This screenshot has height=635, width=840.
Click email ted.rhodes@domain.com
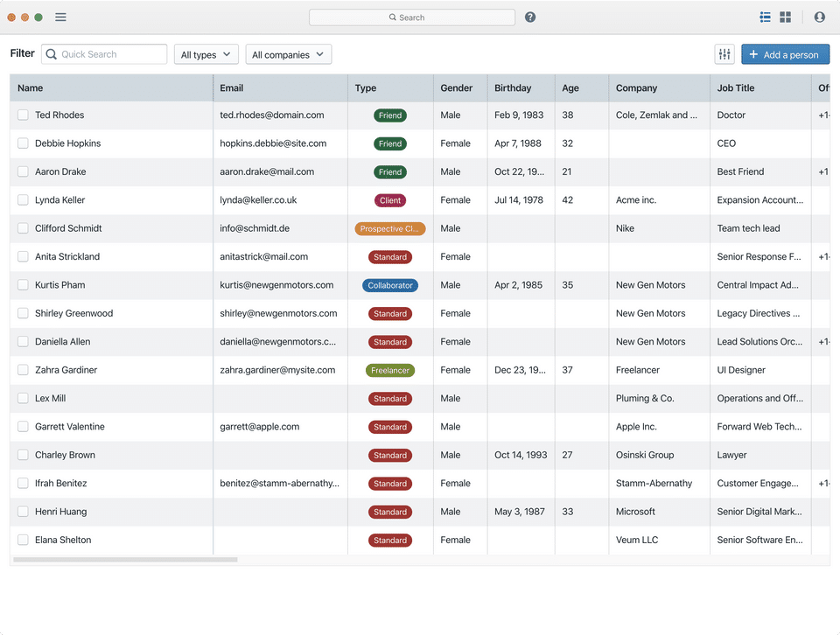tap(271, 115)
